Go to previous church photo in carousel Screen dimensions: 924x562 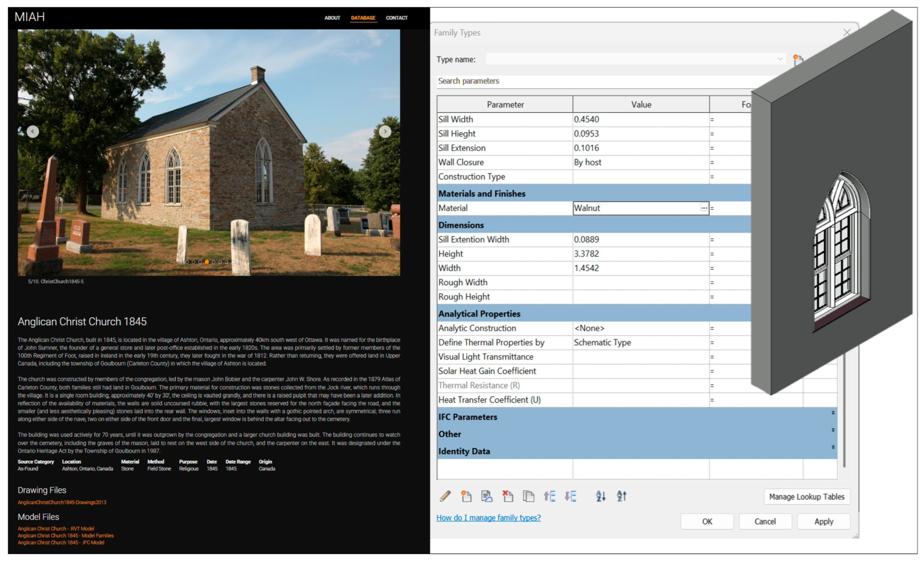(33, 131)
